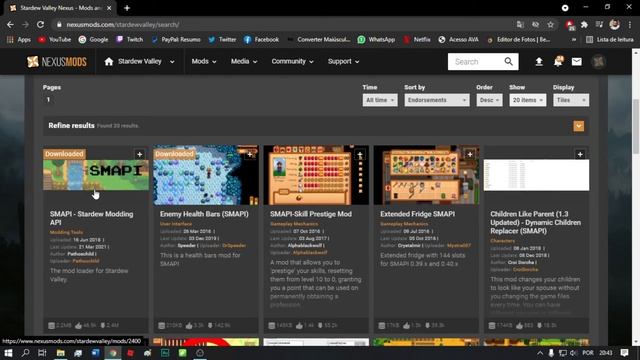Open Skill Prestige Mod thumbnail
Viewport: 640px width, 360px height.
coord(316,175)
